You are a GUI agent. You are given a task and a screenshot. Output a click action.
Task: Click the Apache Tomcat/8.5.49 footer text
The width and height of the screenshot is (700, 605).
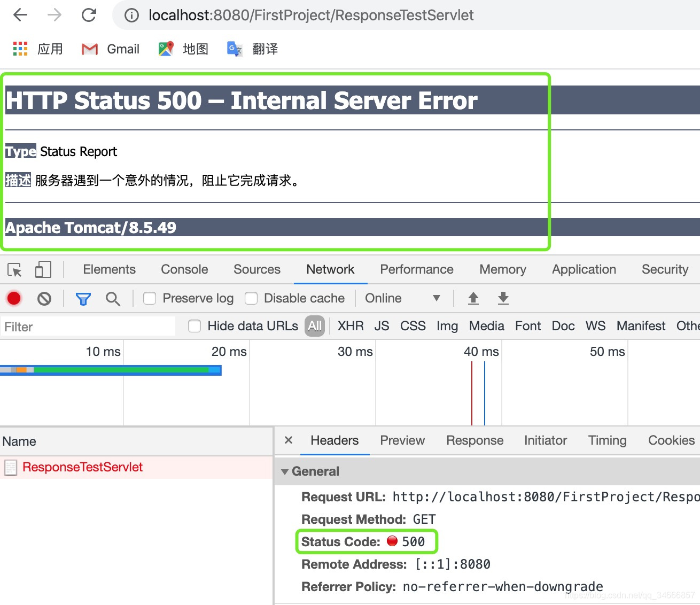pos(91,228)
